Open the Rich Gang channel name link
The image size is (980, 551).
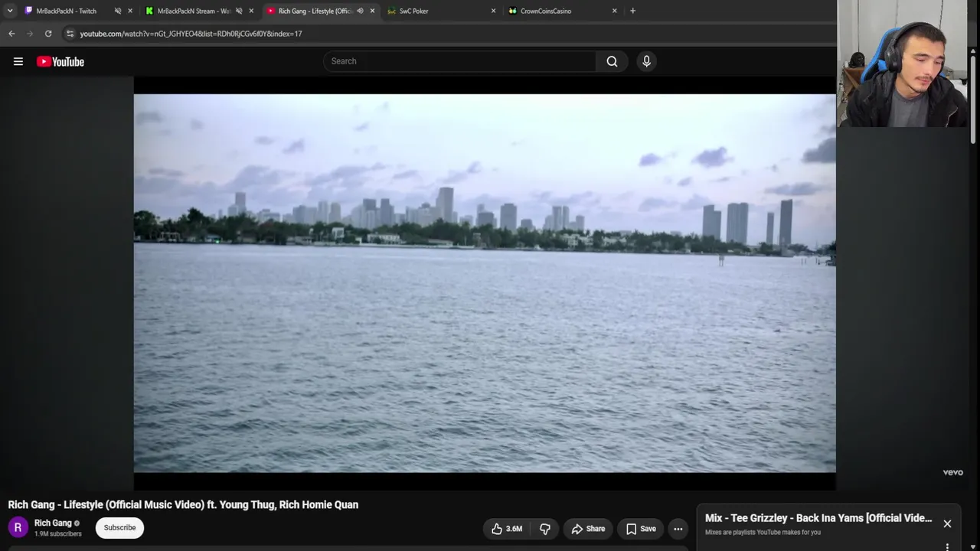(53, 523)
